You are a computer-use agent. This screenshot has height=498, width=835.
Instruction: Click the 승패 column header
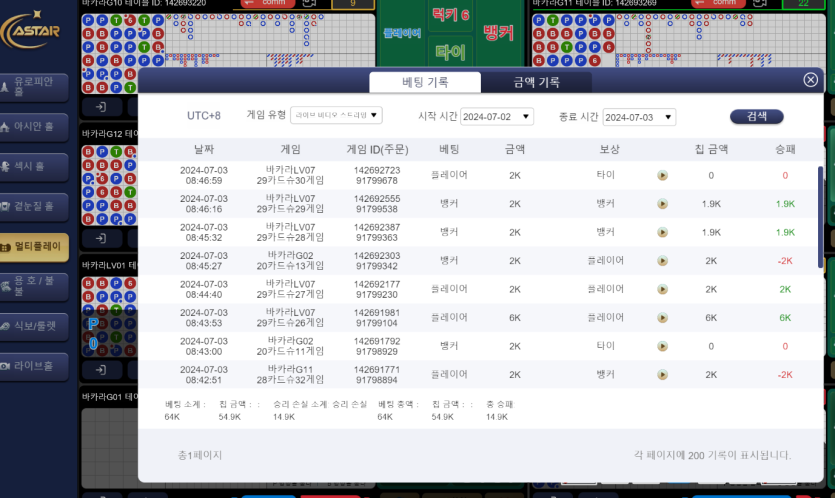pyautogui.click(x=785, y=150)
